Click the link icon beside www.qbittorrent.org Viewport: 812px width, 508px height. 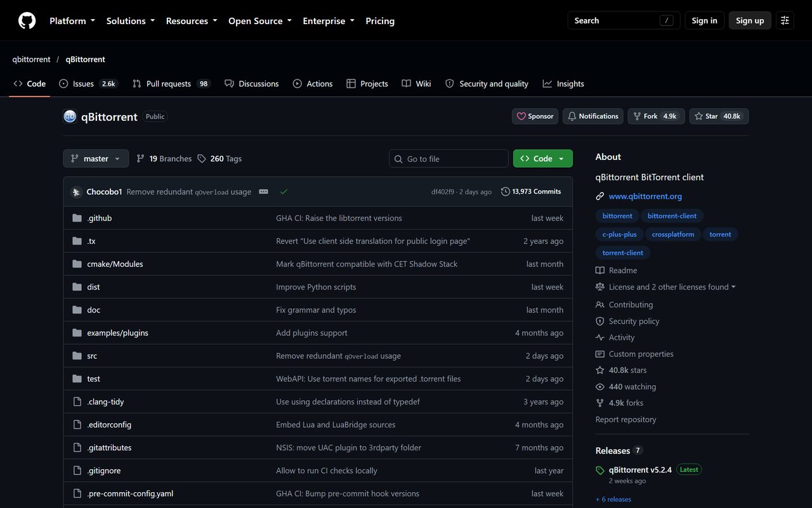point(600,196)
